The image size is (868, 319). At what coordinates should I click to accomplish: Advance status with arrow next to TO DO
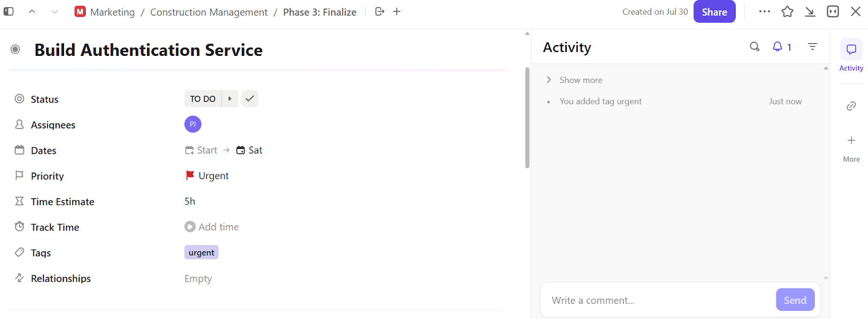[230, 99]
